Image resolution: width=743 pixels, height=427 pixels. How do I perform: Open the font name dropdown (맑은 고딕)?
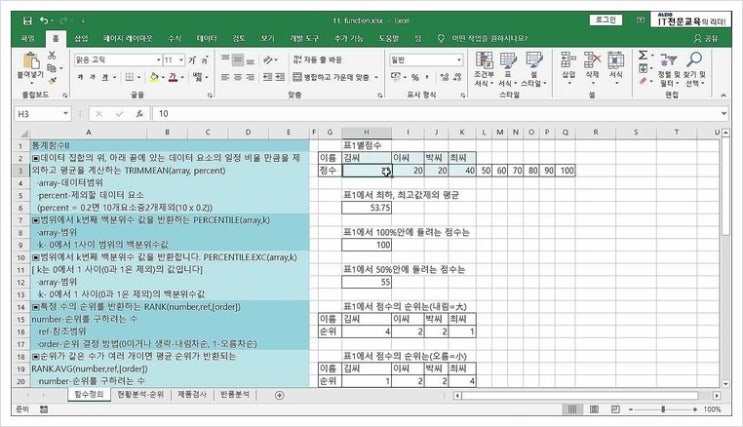pyautogui.click(x=159, y=60)
